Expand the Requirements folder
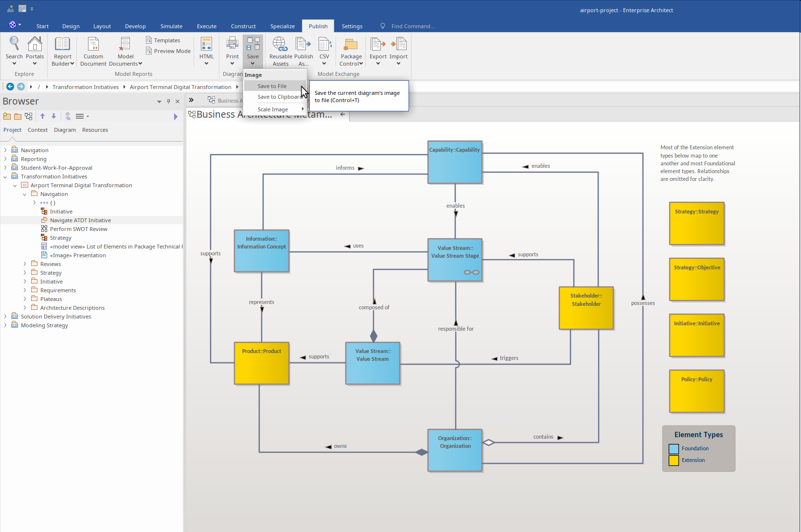Viewport: 801px width, 532px height. click(25, 290)
